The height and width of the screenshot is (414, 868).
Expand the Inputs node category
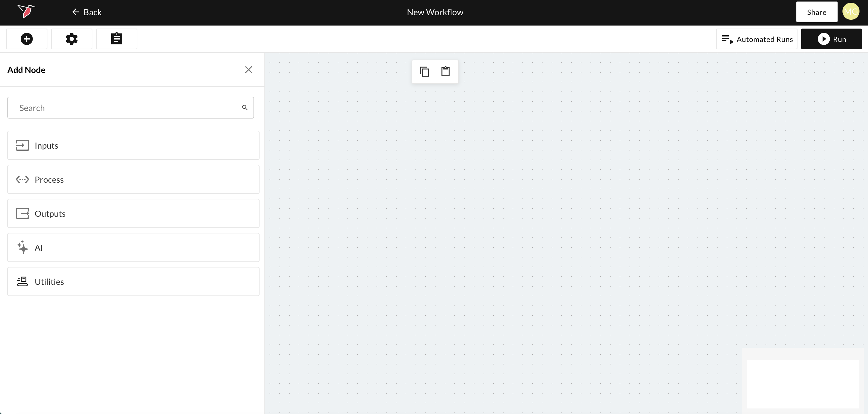133,145
